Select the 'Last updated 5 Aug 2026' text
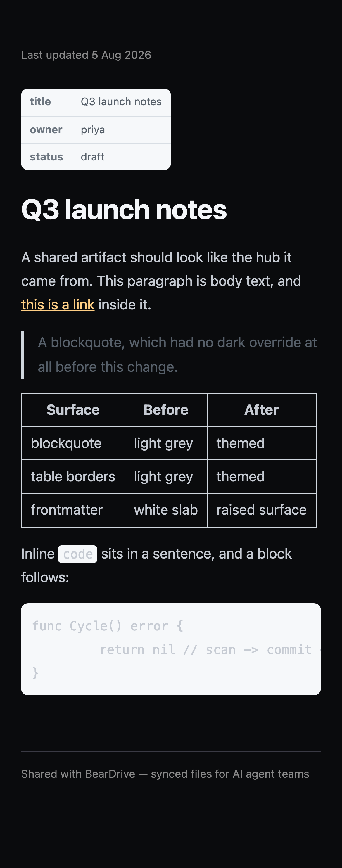342x868 pixels. (86, 55)
